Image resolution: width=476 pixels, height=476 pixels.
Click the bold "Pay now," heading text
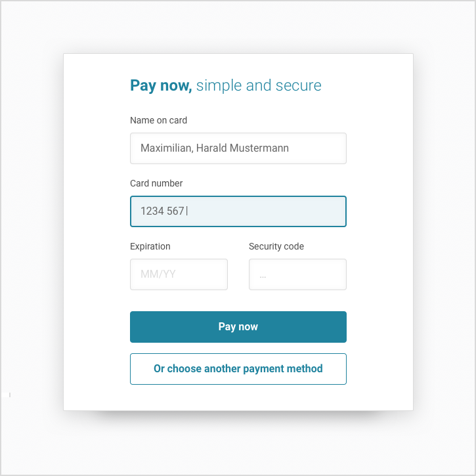[x=161, y=85]
